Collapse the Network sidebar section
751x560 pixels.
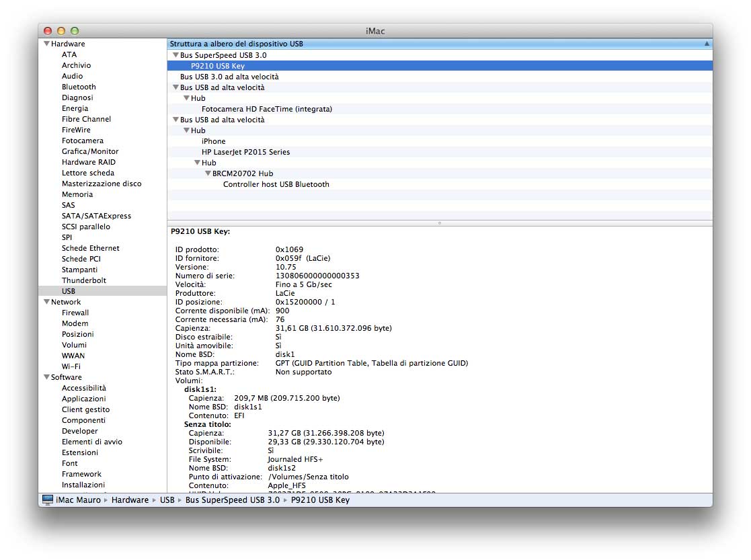tap(46, 302)
